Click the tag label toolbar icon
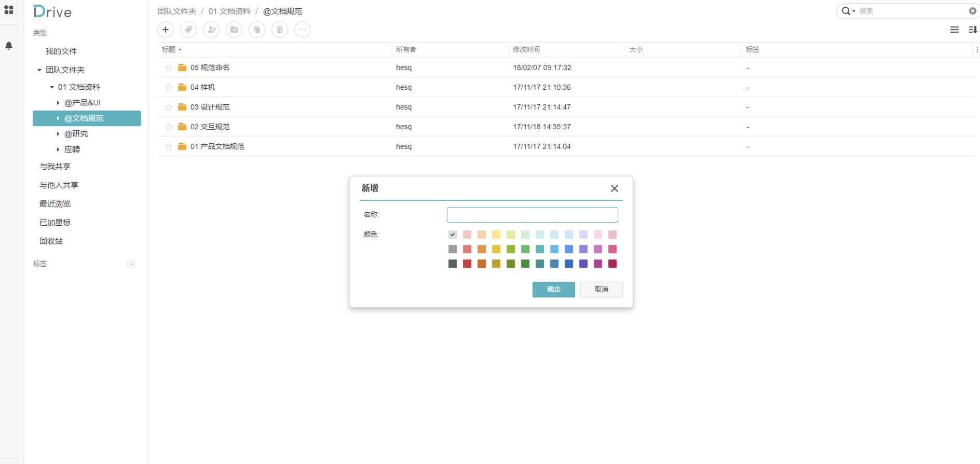The height and width of the screenshot is (464, 980). (188, 30)
